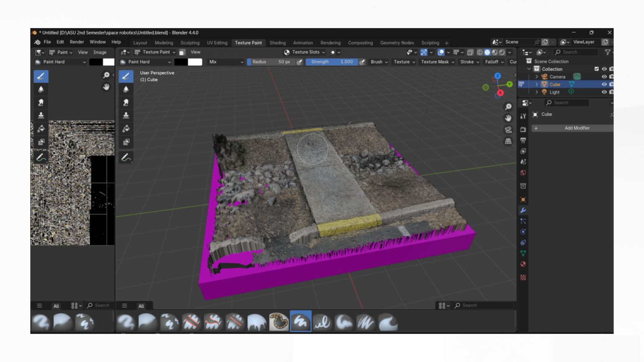Screen dimensions: 644x362
Task: Open the Material properties tab
Action: click(x=523, y=264)
